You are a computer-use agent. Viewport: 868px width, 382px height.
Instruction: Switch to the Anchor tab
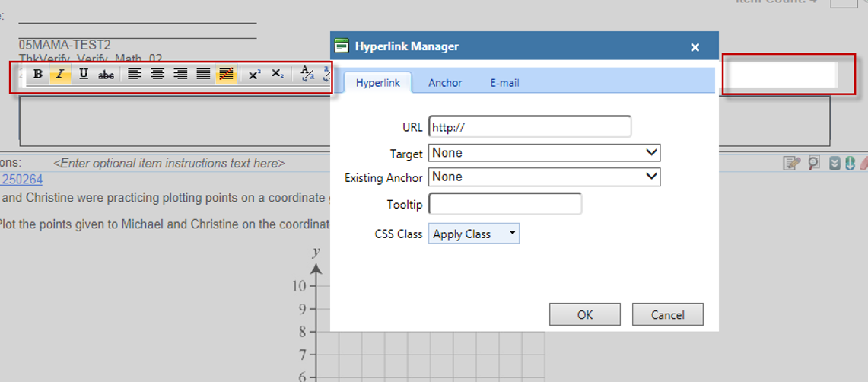(445, 82)
